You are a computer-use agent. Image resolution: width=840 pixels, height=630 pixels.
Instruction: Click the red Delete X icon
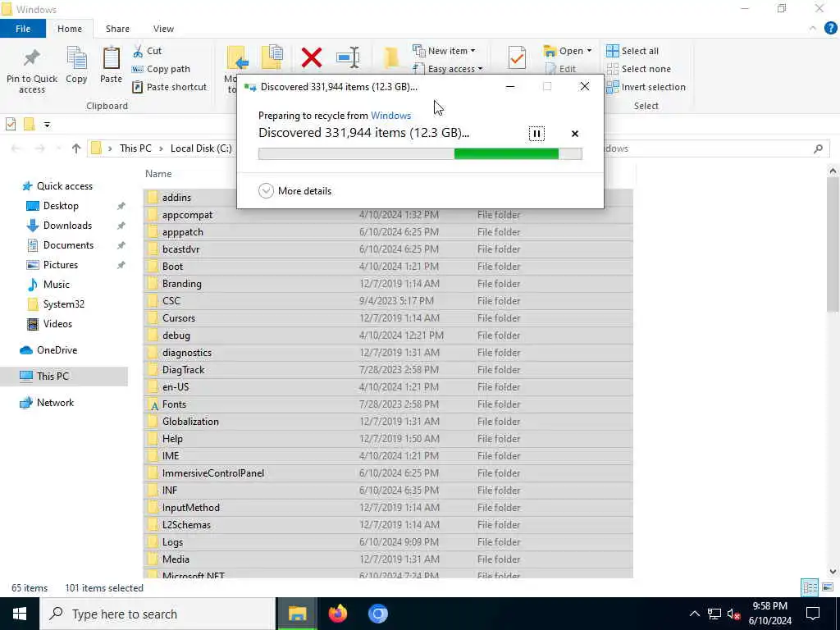click(x=311, y=58)
